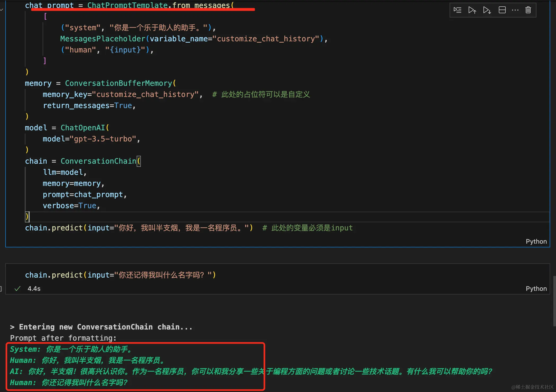The height and width of the screenshot is (392, 556).
Task: Collapse the first code cell chevron
Action: pos(2,10)
